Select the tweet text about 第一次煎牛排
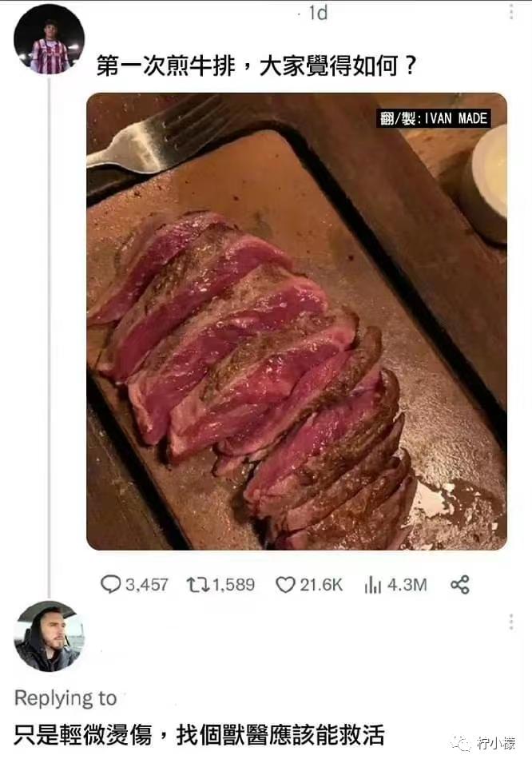Screen dimensions: 532x767 pos(256,66)
